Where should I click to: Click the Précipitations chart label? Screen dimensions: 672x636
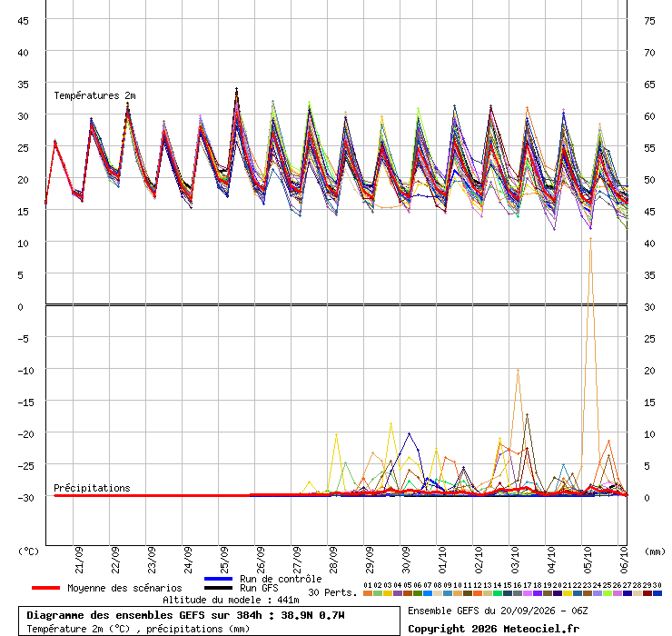tap(92, 488)
